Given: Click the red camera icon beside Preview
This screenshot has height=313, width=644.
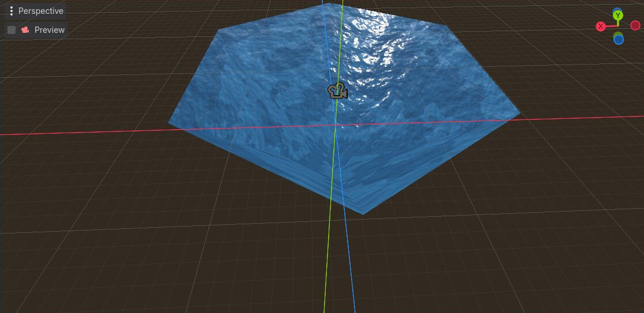Looking at the screenshot, I should point(25,30).
